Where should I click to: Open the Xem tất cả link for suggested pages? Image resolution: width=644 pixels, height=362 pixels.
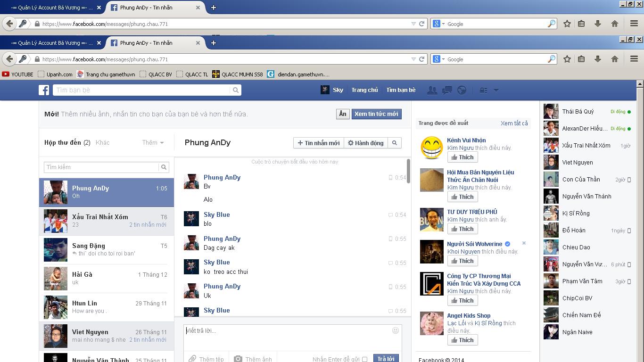click(x=514, y=123)
